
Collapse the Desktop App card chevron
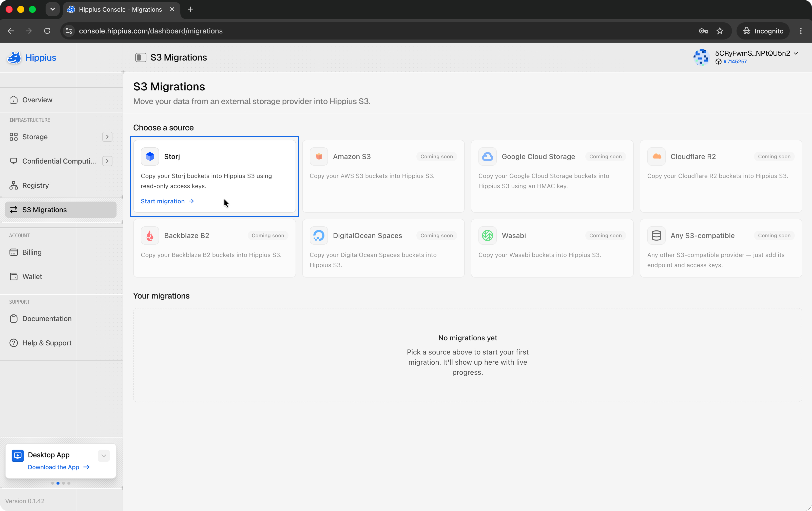coord(104,456)
